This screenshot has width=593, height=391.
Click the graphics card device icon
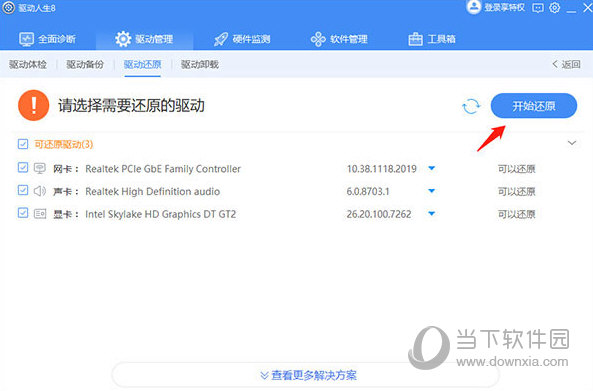click(x=40, y=214)
